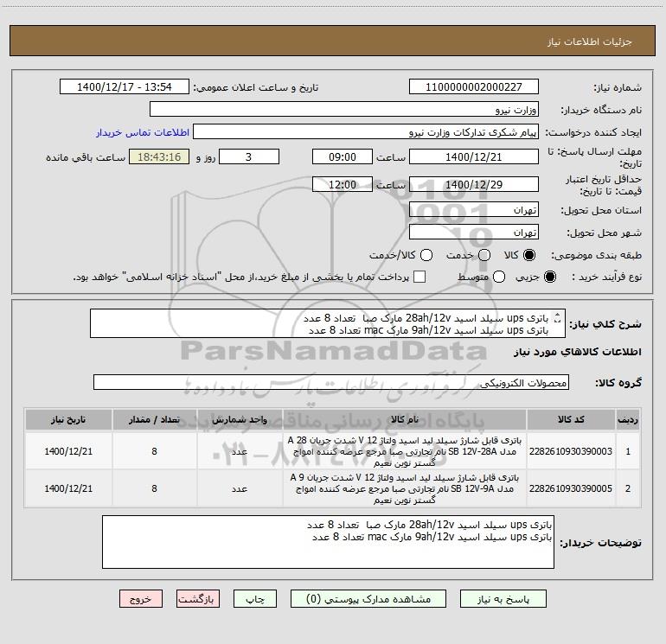Click the استان محل تحویل field تهران
The height and width of the screenshot is (644, 666).
474,209
